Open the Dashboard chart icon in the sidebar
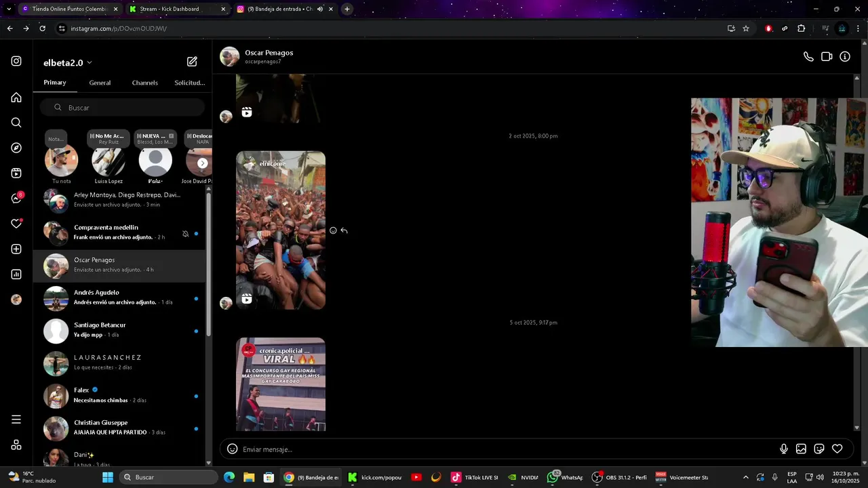 tap(16, 274)
